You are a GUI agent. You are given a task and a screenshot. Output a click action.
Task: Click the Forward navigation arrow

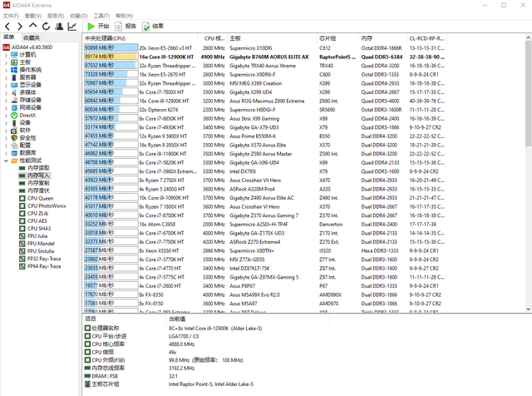[x=20, y=26]
